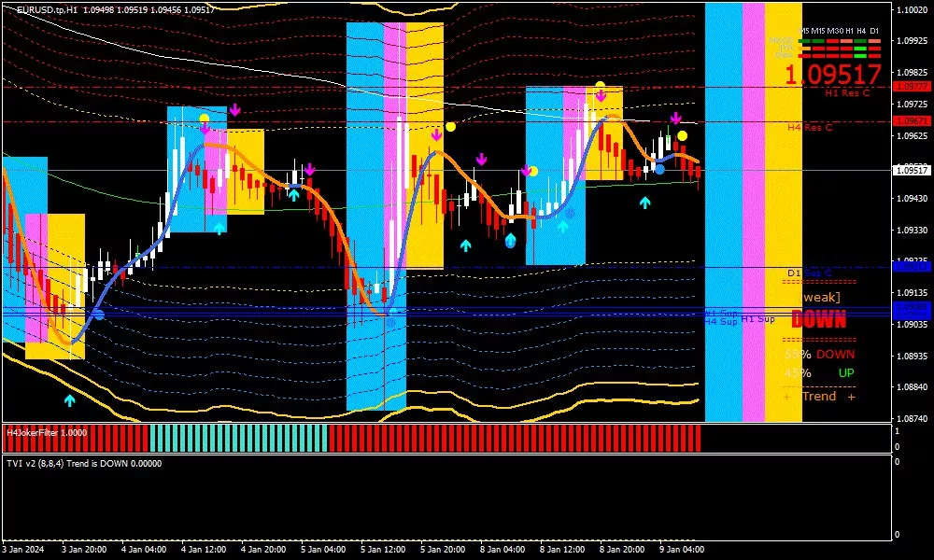Click the large red DOWN trend text
The width and height of the screenshot is (934, 560).
pyautogui.click(x=818, y=320)
